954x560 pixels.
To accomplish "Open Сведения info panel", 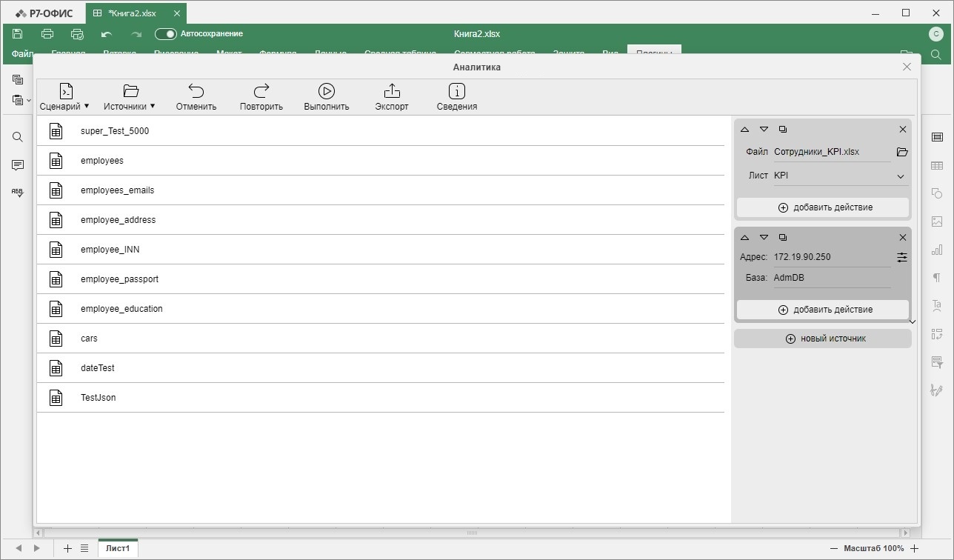I will [x=457, y=97].
